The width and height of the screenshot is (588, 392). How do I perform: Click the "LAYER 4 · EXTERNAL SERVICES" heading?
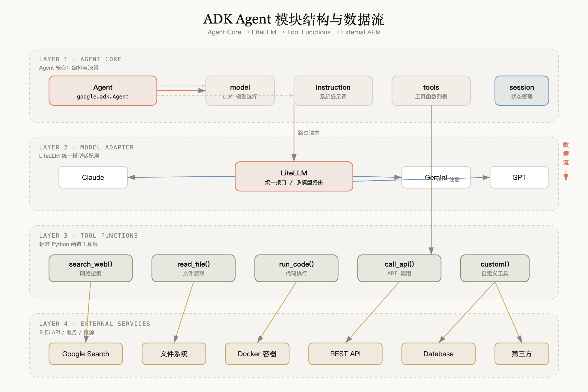click(95, 324)
